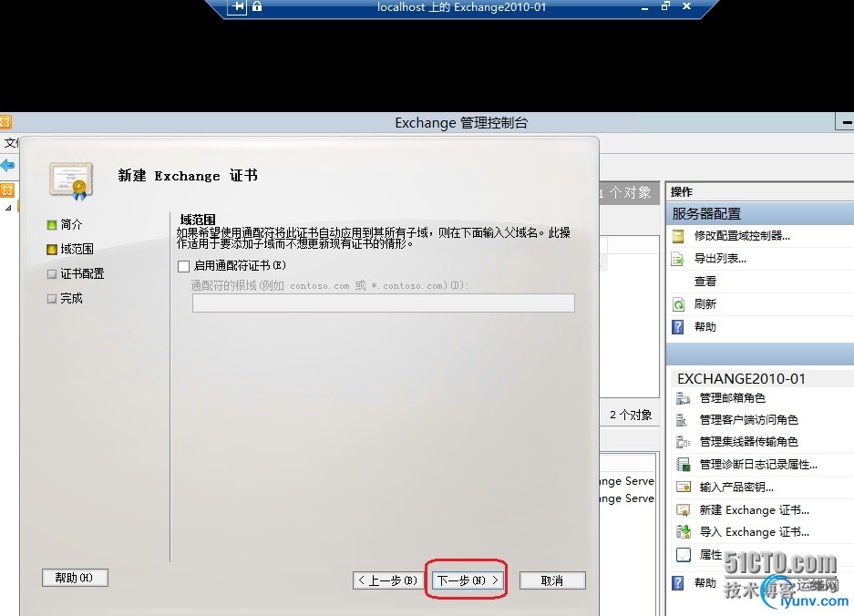Click the Exchange icon in console title bar
This screenshot has width=854, height=616.
pyautogui.click(x=5, y=122)
